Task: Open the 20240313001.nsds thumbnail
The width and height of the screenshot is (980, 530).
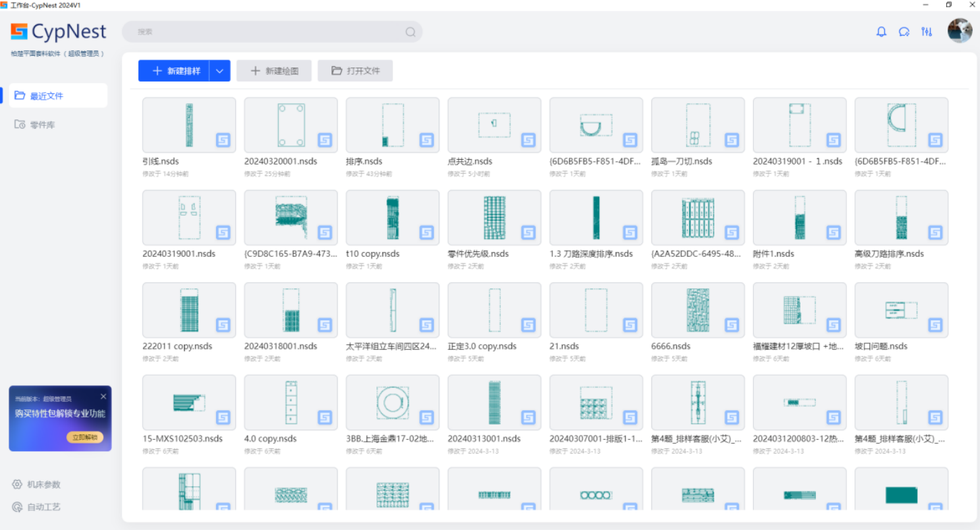Action: click(494, 402)
